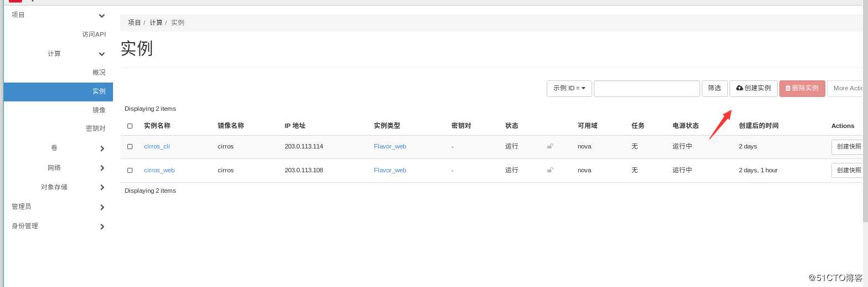Select all instances with header checkbox
This screenshot has height=287, width=868.
coord(130,126)
